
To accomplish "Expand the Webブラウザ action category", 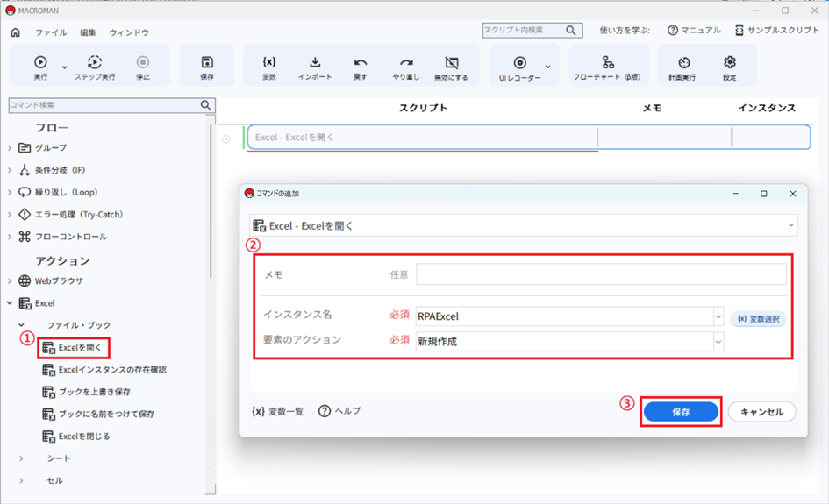I will 11,281.
